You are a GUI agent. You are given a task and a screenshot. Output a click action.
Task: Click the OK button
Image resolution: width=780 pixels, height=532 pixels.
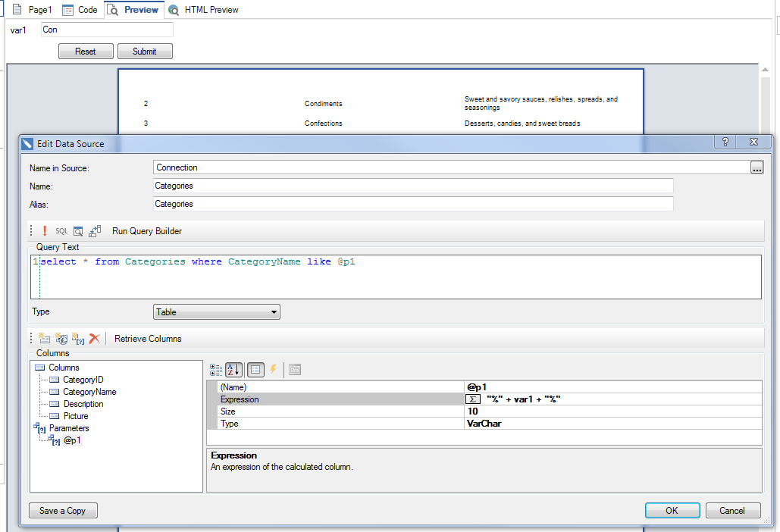point(672,511)
